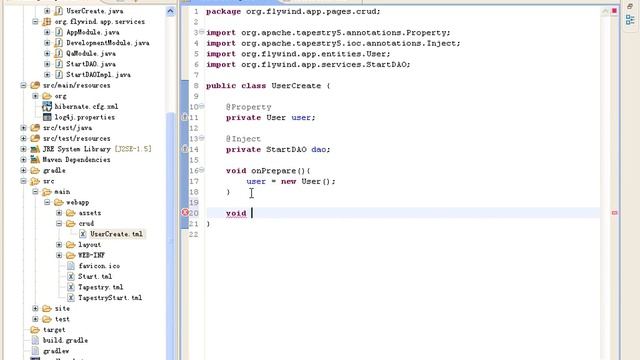
Task: Select the org.flywind.app.services package icon
Action: [47, 22]
